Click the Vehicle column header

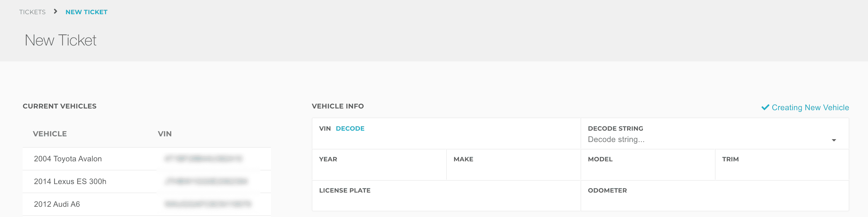50,134
